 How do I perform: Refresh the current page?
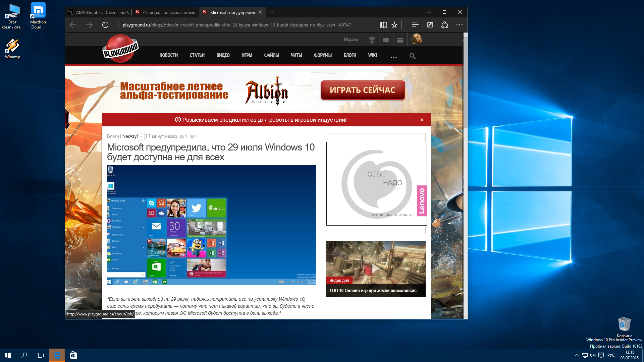coord(105,25)
